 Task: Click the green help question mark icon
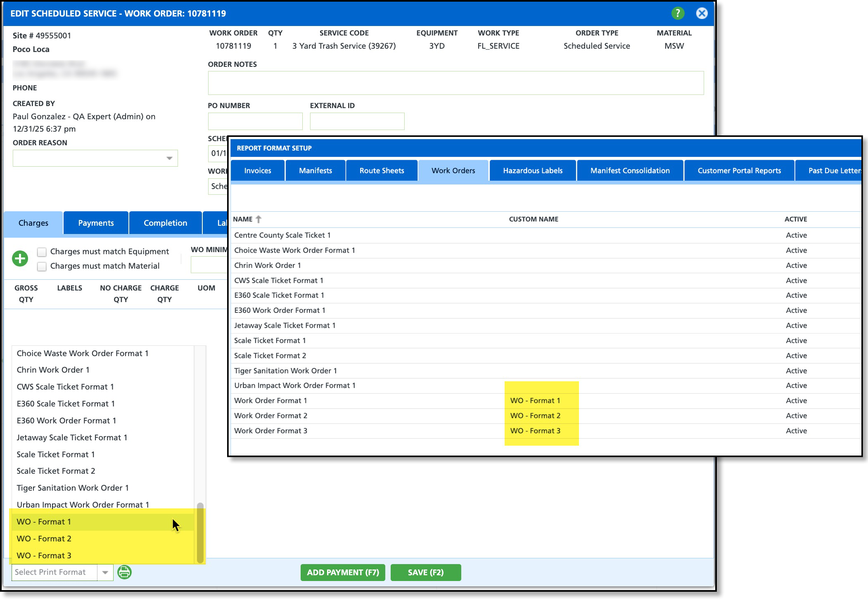677,13
